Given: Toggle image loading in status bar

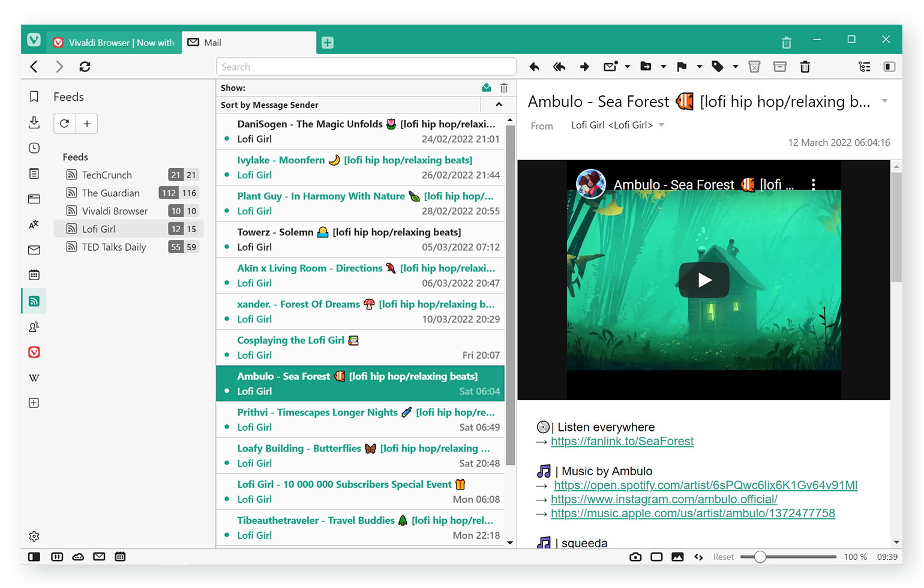Looking at the screenshot, I should [677, 557].
